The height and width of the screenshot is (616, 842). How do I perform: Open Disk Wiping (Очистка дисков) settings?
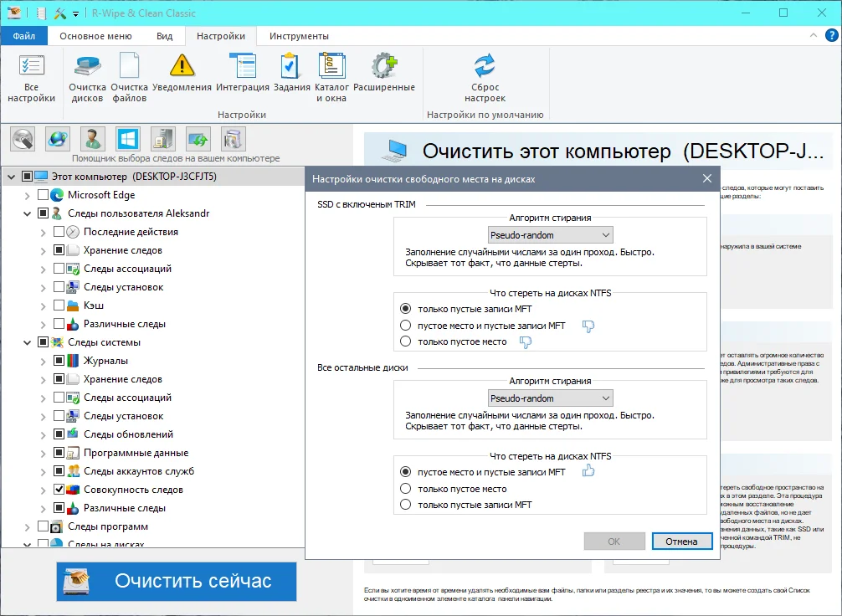pos(87,65)
